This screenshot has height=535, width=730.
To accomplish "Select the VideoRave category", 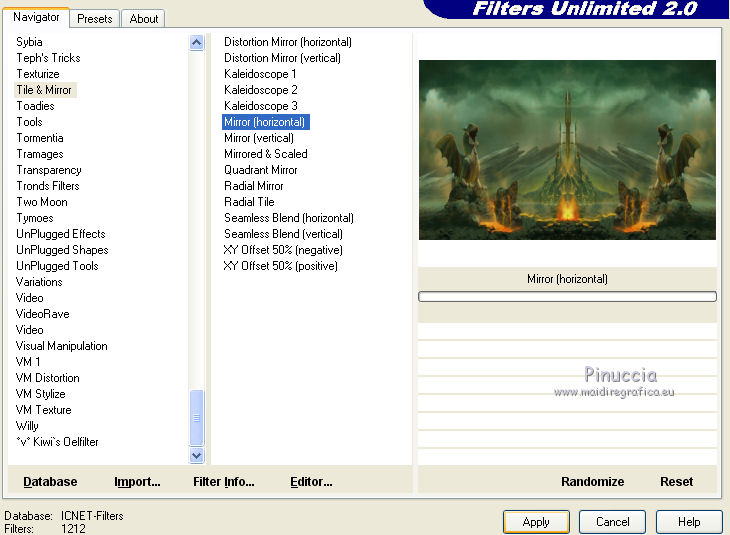I will [43, 314].
